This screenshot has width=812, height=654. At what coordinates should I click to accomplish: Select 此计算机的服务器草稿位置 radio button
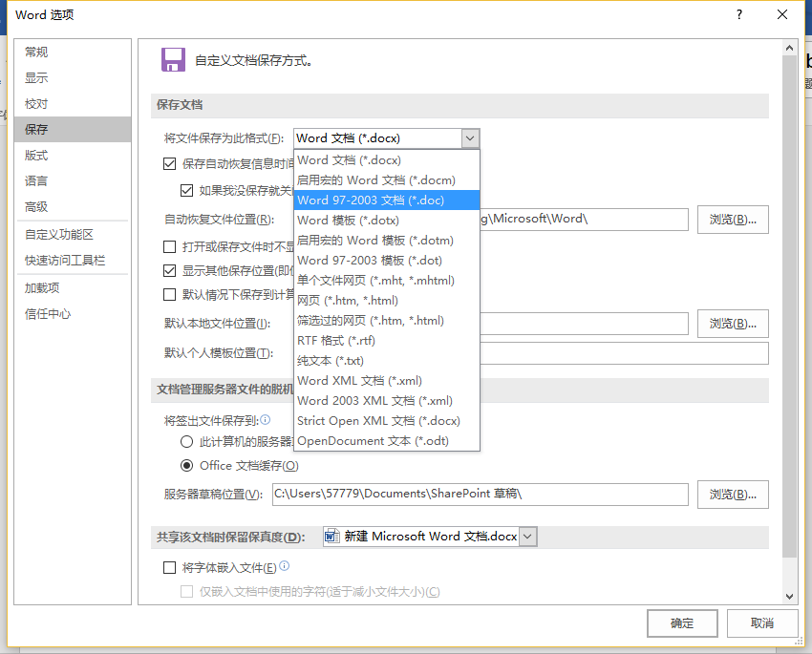(x=186, y=441)
